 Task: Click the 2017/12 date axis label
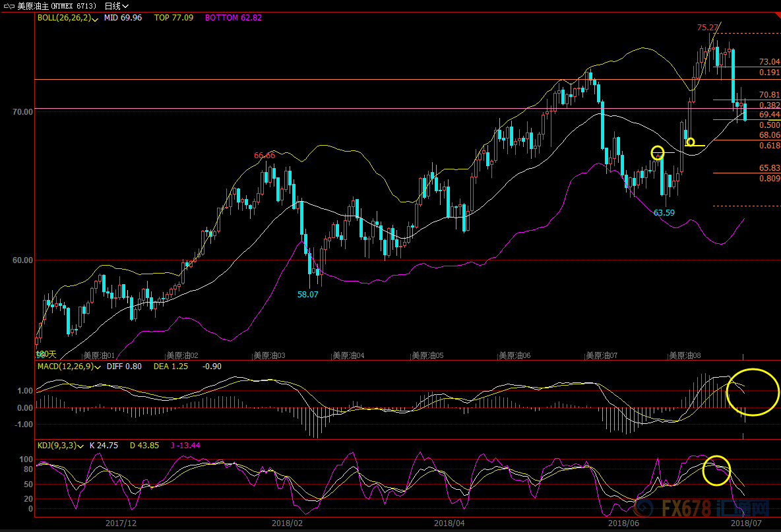click(121, 523)
